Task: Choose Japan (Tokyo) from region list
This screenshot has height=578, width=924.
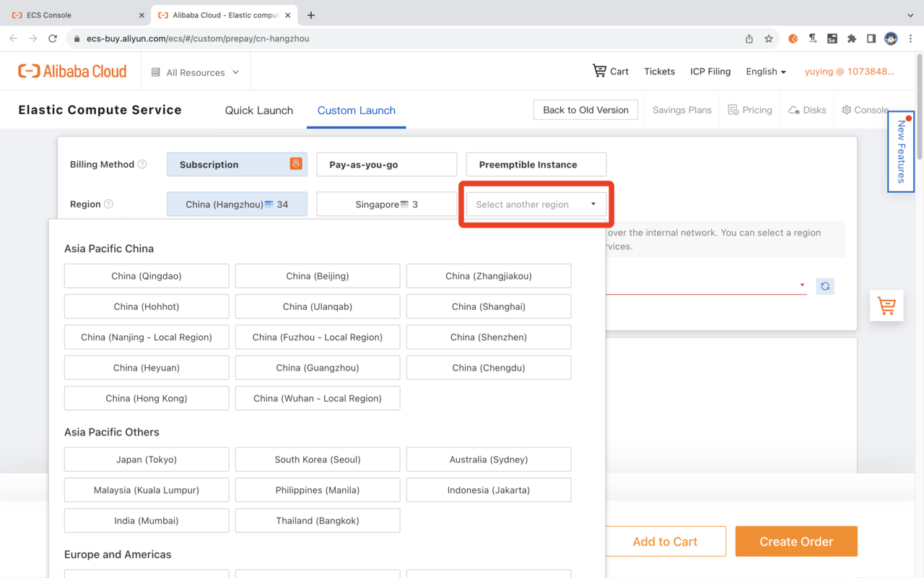Action: point(147,460)
